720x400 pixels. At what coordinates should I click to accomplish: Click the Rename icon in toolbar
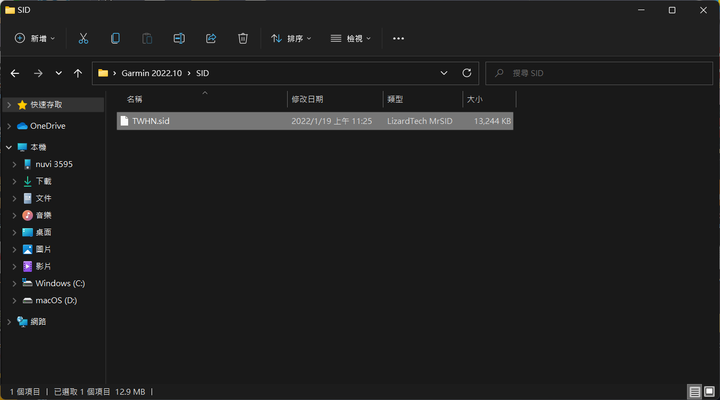(179, 39)
